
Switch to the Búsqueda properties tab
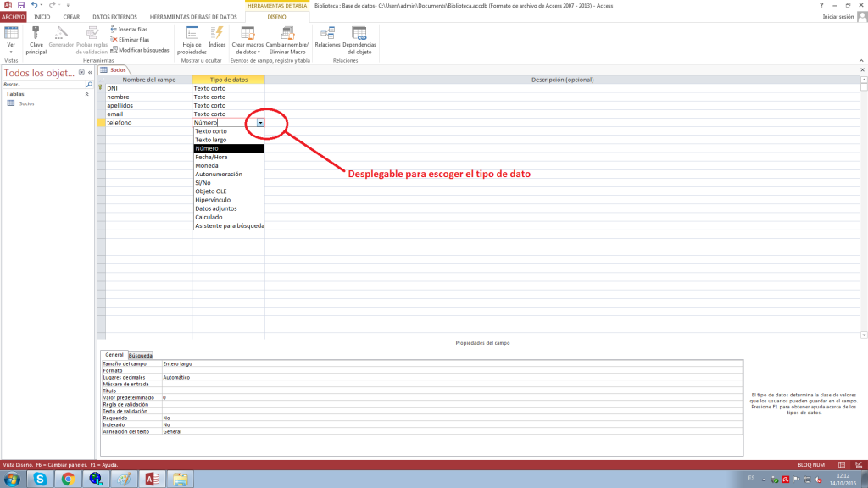(x=141, y=355)
